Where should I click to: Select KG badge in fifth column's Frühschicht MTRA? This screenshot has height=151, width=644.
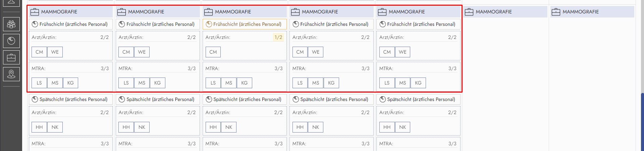[x=418, y=83]
